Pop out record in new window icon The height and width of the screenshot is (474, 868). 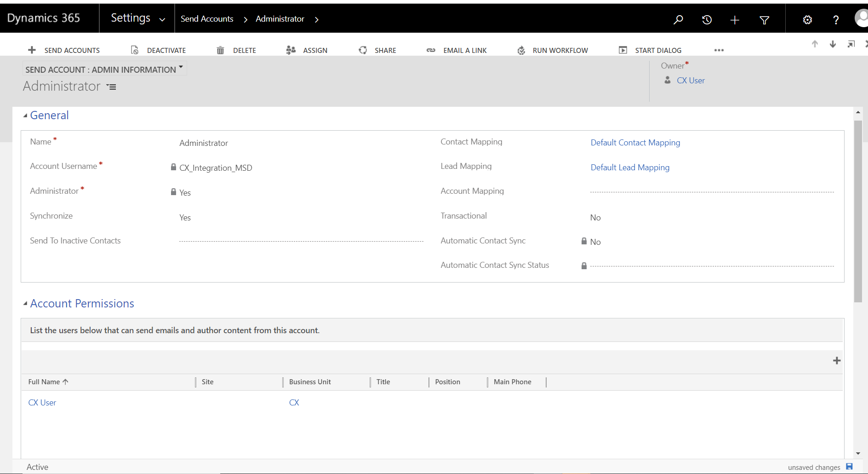851,44
